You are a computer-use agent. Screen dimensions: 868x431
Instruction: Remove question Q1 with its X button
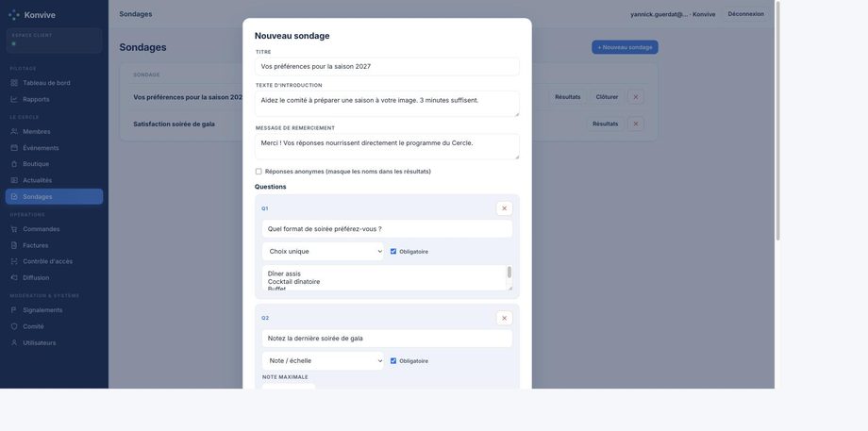click(505, 208)
